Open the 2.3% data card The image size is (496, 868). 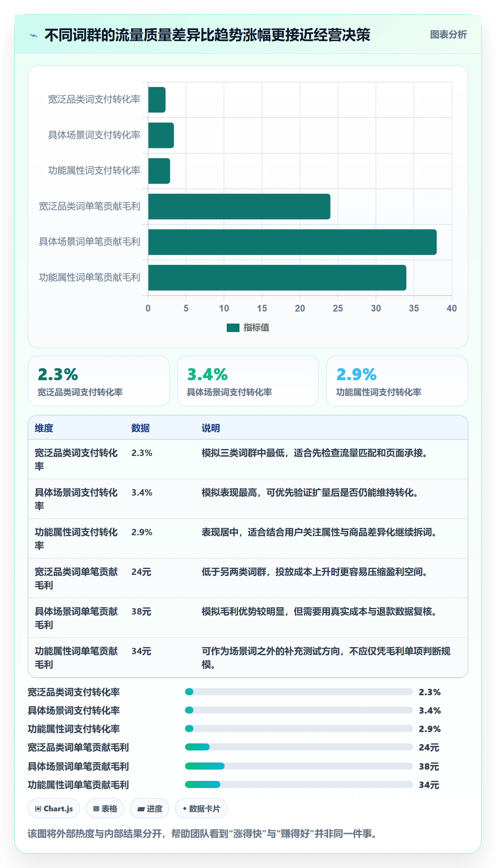tap(99, 381)
